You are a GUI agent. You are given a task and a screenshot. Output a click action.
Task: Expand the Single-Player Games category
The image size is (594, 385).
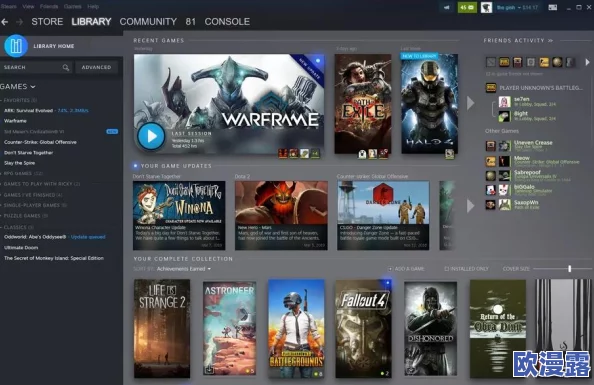coord(34,205)
